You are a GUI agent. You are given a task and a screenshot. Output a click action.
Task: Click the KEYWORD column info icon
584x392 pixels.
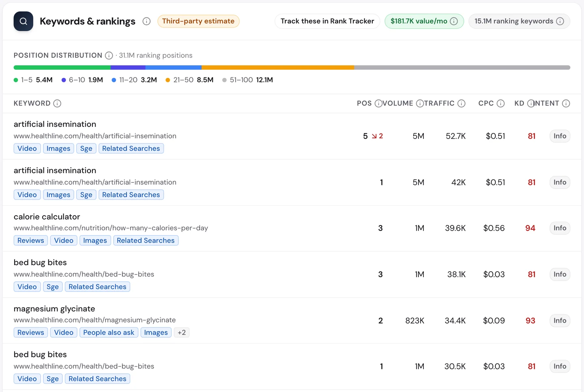click(57, 103)
